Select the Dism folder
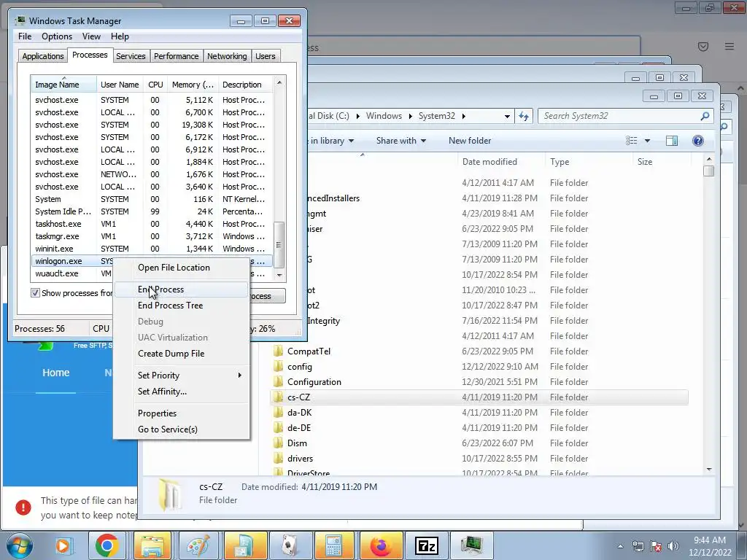747x560 pixels. tap(297, 443)
